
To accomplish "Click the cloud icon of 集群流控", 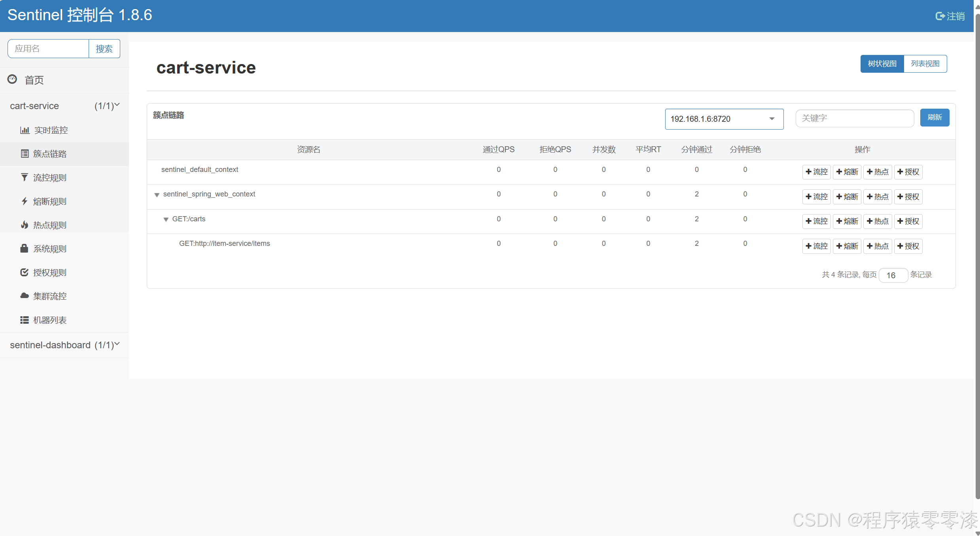I will pos(25,296).
